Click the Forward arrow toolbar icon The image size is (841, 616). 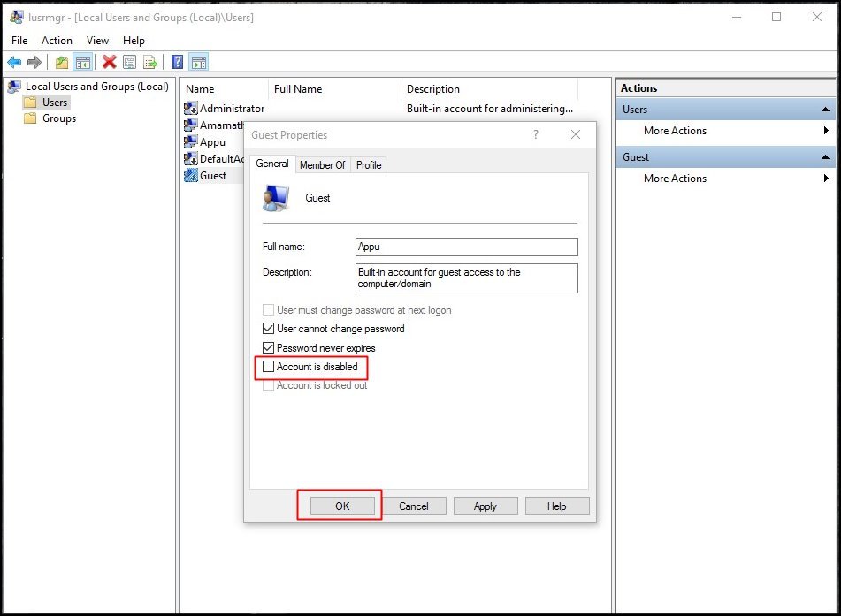coord(34,62)
